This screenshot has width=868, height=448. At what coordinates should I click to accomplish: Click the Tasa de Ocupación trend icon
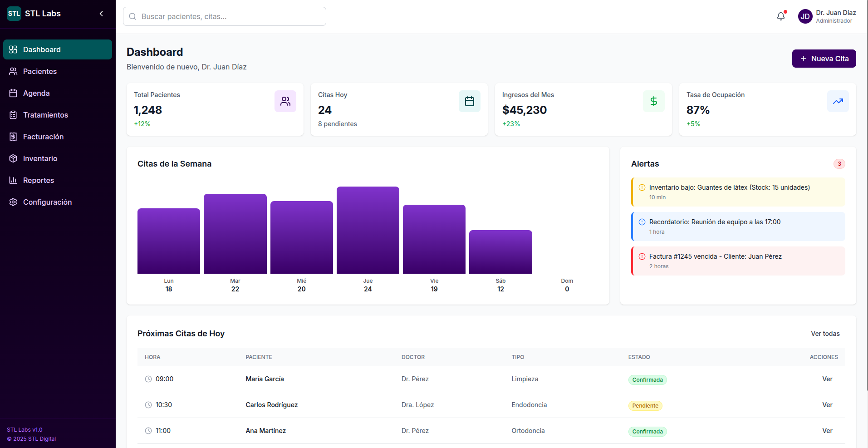click(x=838, y=101)
